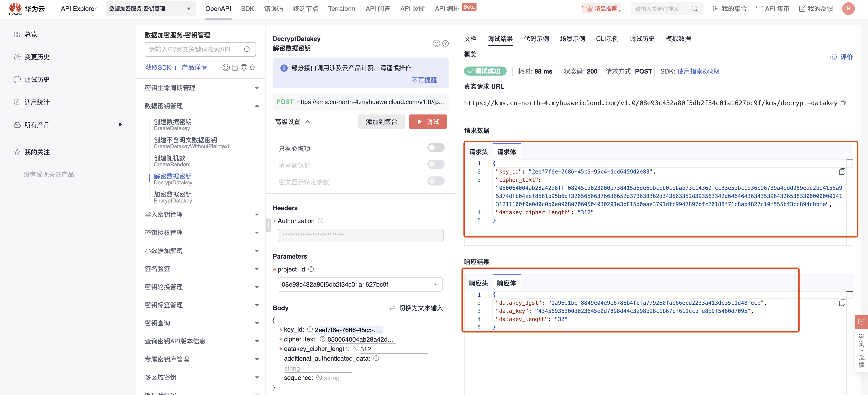Switch to the 错误码 tab

pyautogui.click(x=273, y=9)
